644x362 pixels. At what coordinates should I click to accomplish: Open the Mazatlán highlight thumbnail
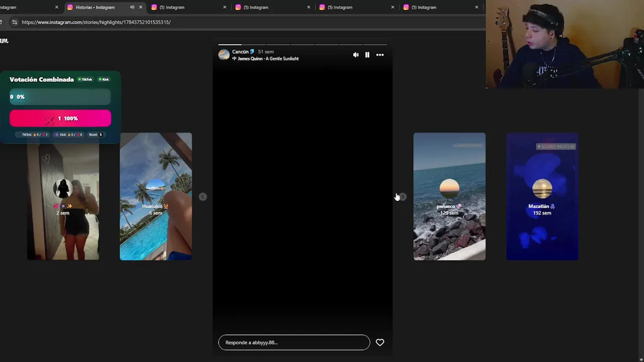pos(542,197)
